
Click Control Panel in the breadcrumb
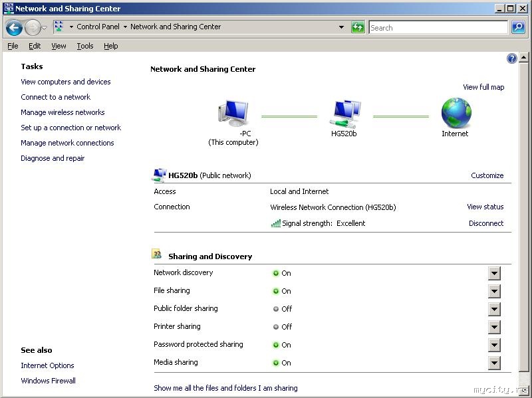pyautogui.click(x=98, y=27)
